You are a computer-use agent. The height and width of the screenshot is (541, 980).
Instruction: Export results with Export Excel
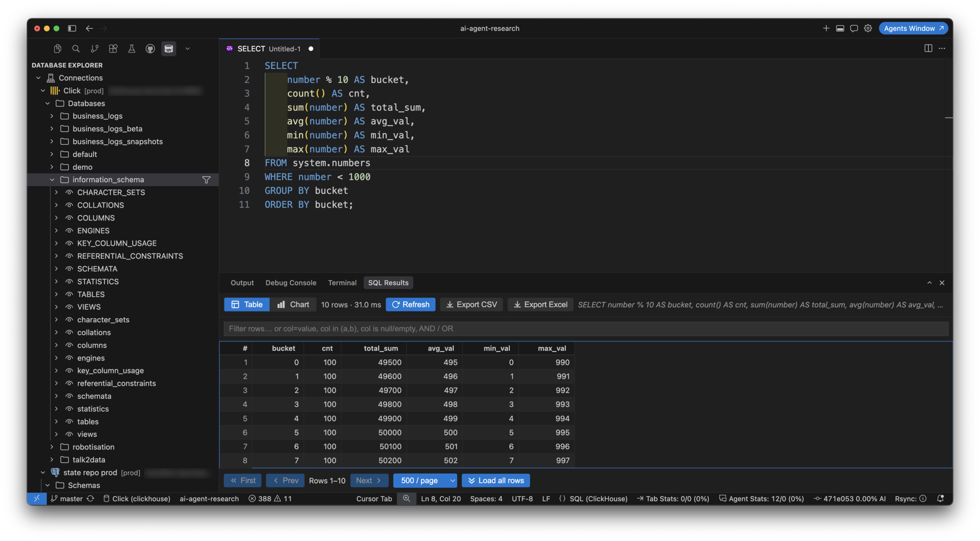point(540,305)
